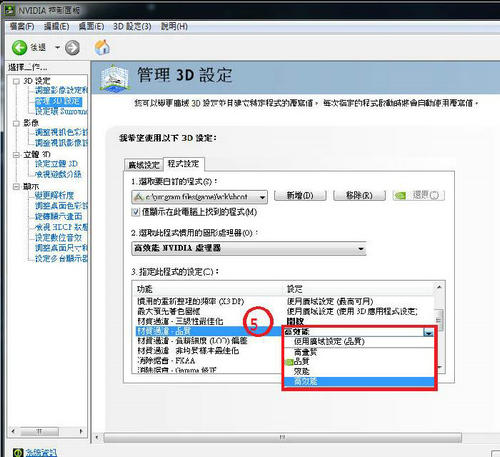Click settings list scroll-up arrow

point(439,287)
